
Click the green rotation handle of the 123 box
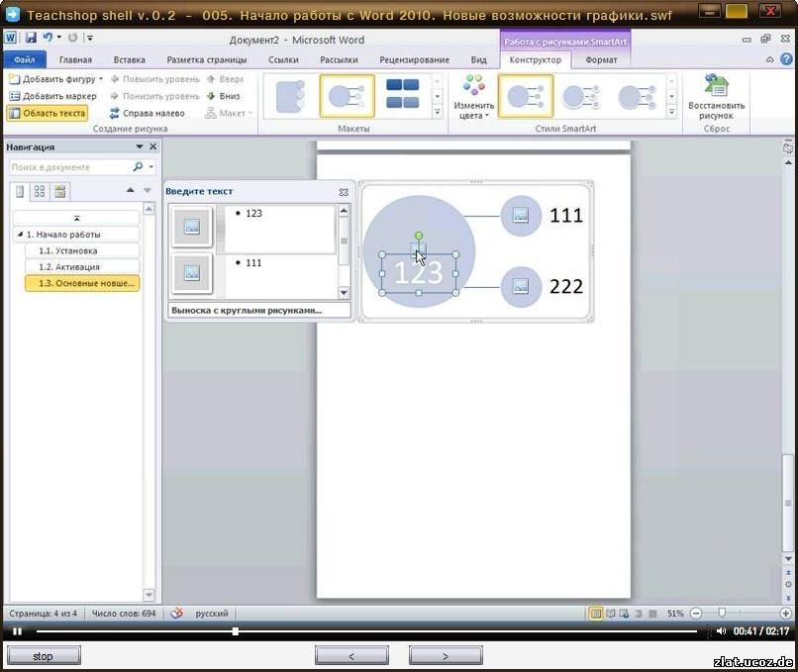(x=419, y=236)
